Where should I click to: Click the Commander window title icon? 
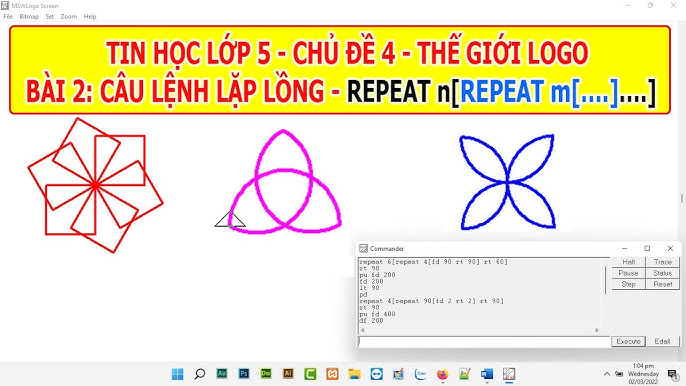[363, 249]
